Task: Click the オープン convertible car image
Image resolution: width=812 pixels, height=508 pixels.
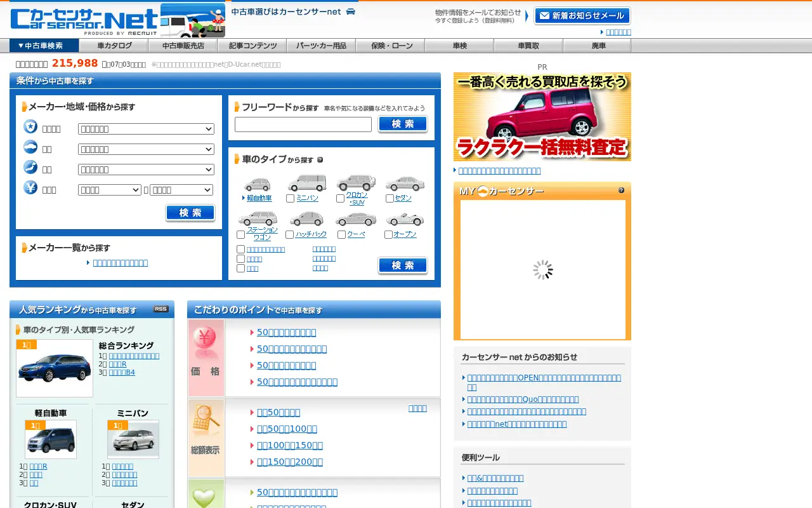Action: [405, 219]
